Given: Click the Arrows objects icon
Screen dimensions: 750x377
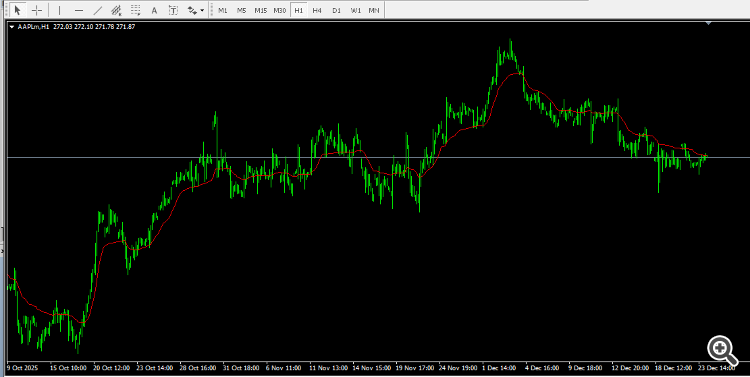Looking at the screenshot, I should click(x=192, y=10).
